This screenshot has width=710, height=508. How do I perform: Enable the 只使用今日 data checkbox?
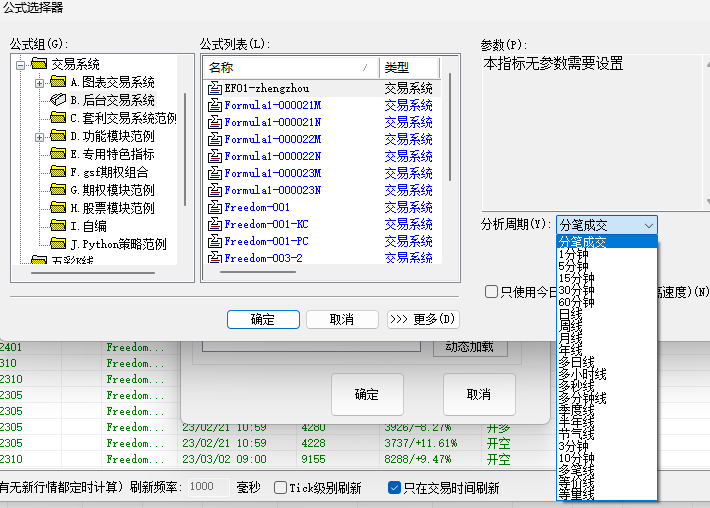(491, 292)
